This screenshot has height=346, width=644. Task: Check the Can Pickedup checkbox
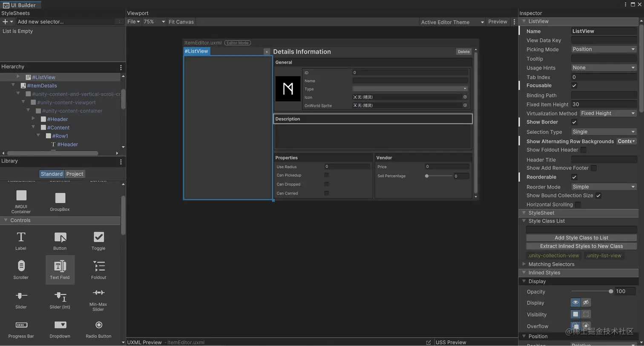pyautogui.click(x=327, y=175)
